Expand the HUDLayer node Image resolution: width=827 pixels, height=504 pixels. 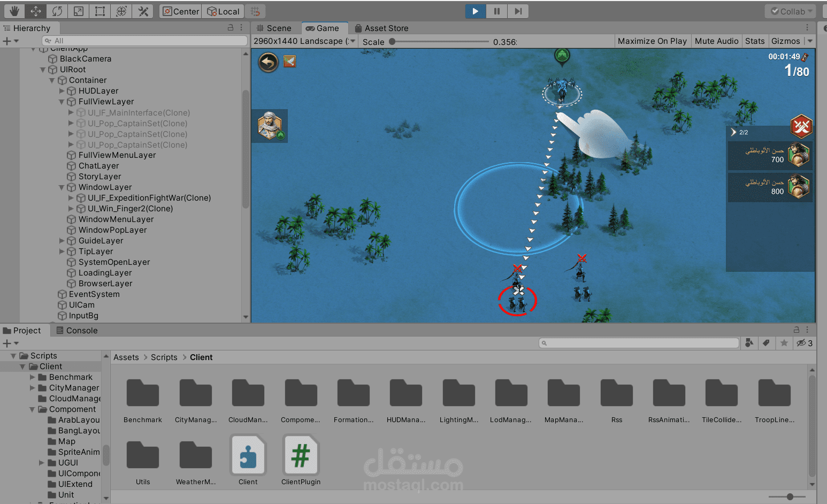(x=62, y=91)
